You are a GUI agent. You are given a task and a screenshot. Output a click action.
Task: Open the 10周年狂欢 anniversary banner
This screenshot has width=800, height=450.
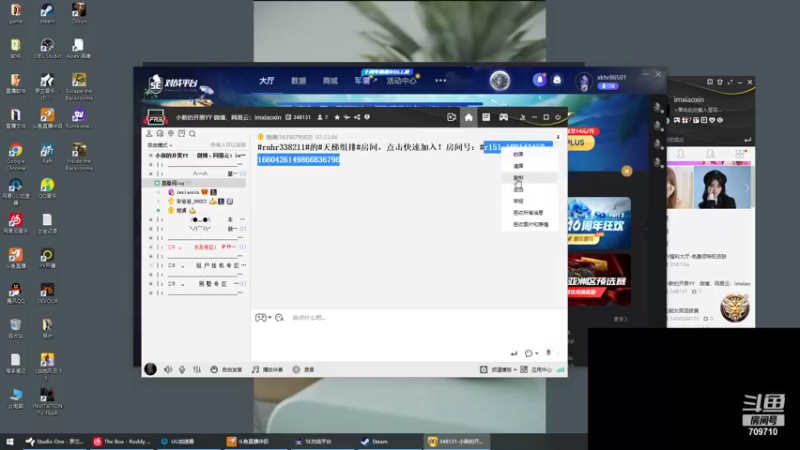coord(599,222)
